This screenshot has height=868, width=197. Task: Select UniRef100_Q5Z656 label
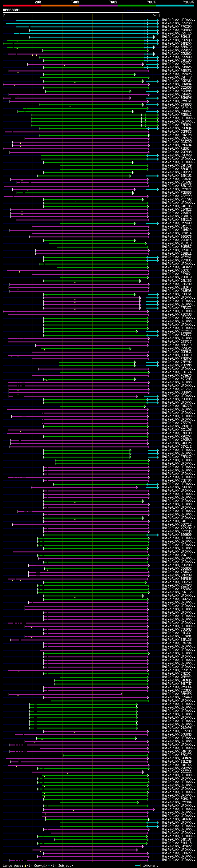(x=177, y=88)
